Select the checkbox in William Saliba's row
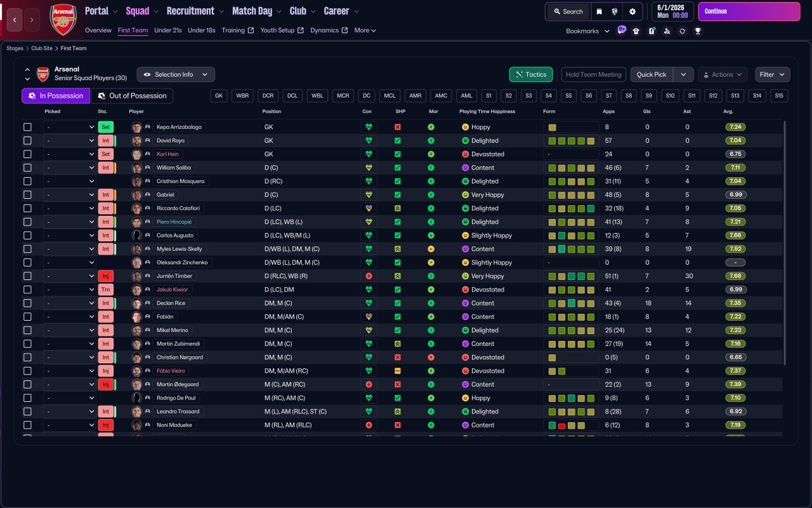The height and width of the screenshot is (508, 812). pyautogui.click(x=27, y=168)
